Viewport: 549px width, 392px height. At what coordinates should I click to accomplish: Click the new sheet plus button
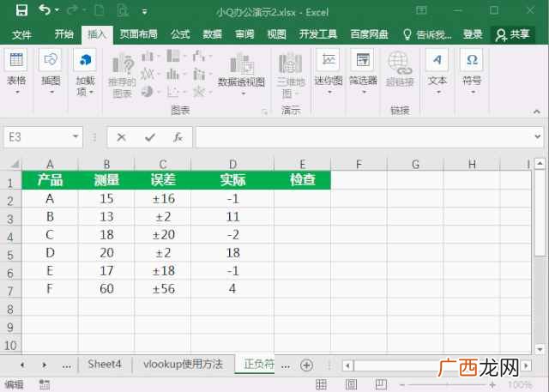306,365
